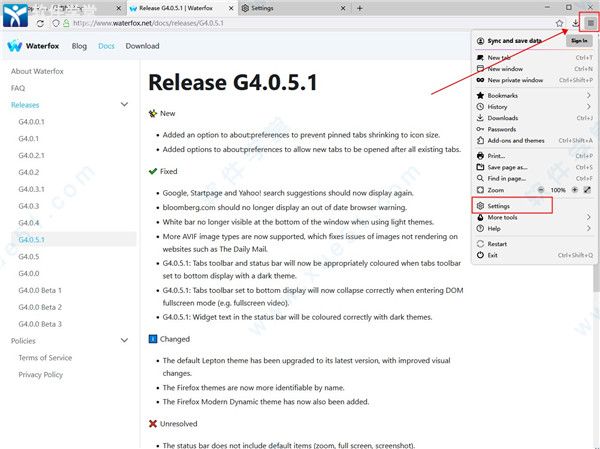
Task: Open FAQ in the sidebar
Action: [18, 88]
